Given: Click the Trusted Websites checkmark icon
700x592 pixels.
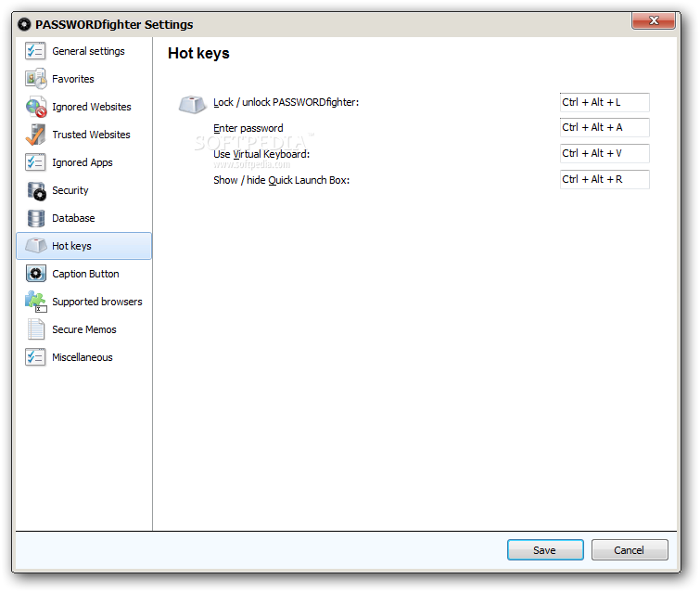Looking at the screenshot, I should [36, 135].
